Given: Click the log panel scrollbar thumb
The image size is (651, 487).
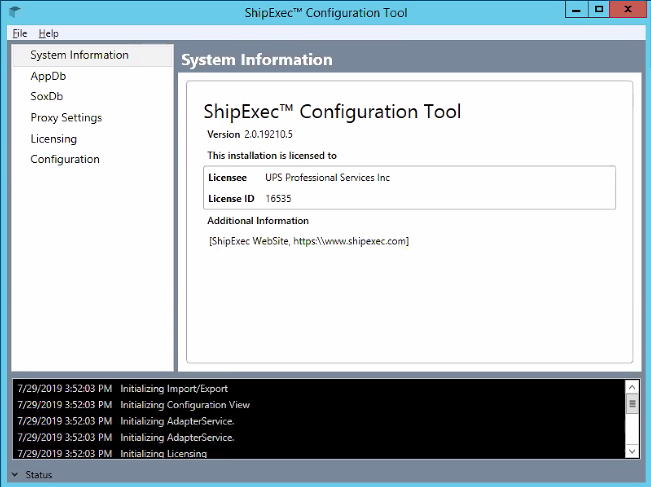Looking at the screenshot, I should 631,403.
